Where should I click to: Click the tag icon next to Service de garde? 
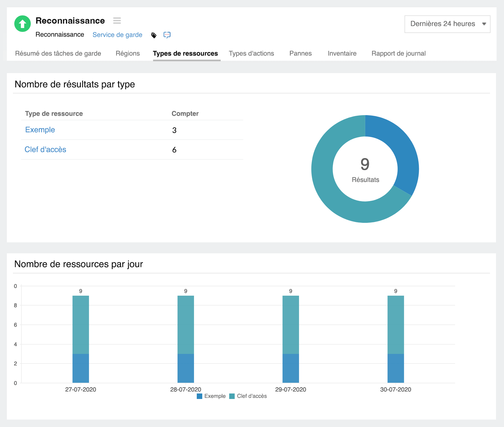tap(154, 35)
